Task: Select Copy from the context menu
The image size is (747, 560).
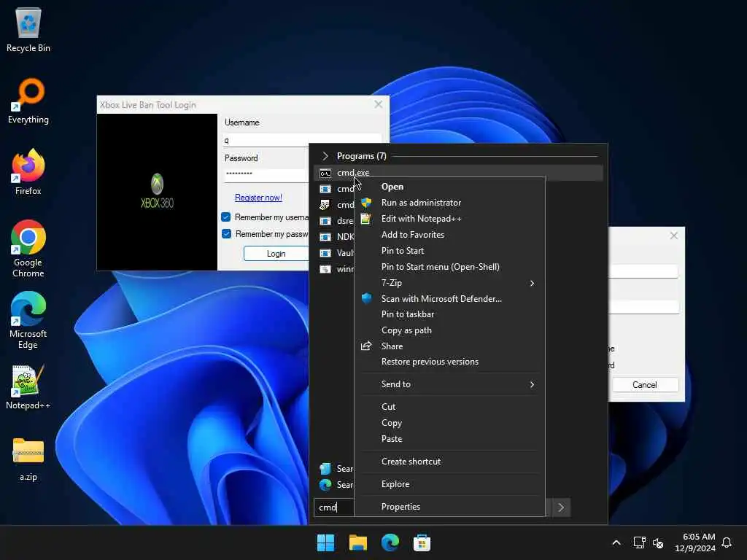Action: click(449, 423)
